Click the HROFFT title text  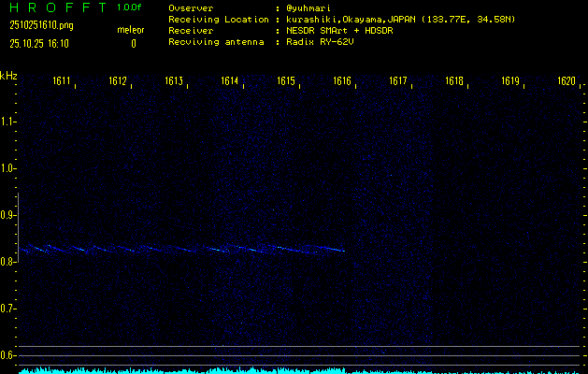[57, 7]
